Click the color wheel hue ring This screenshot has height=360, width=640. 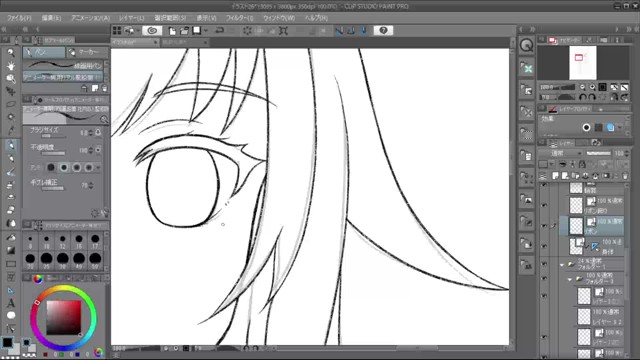(64, 289)
